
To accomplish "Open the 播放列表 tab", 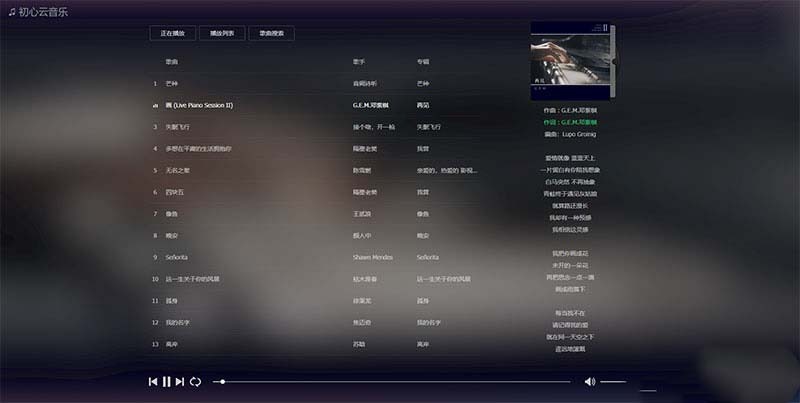I will point(222,33).
